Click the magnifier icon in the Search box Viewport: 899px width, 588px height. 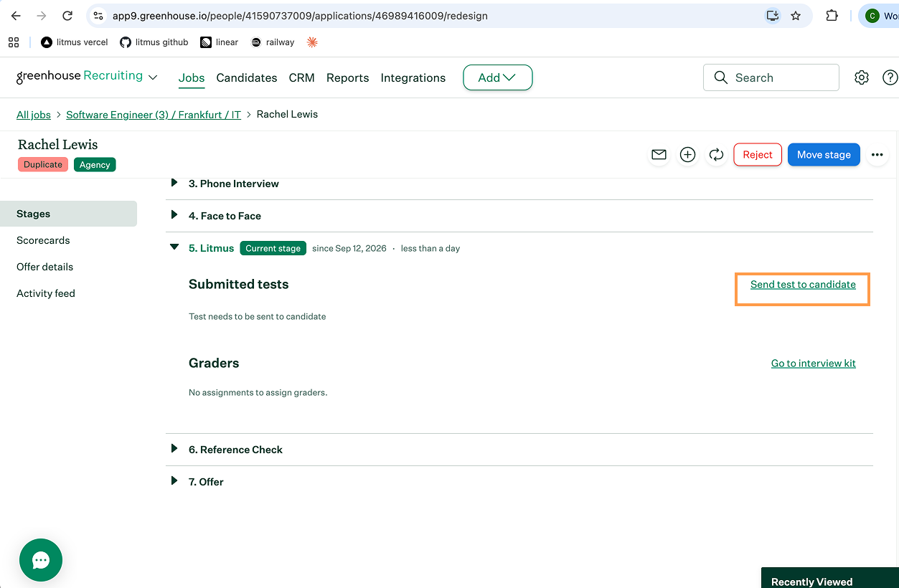[721, 77]
